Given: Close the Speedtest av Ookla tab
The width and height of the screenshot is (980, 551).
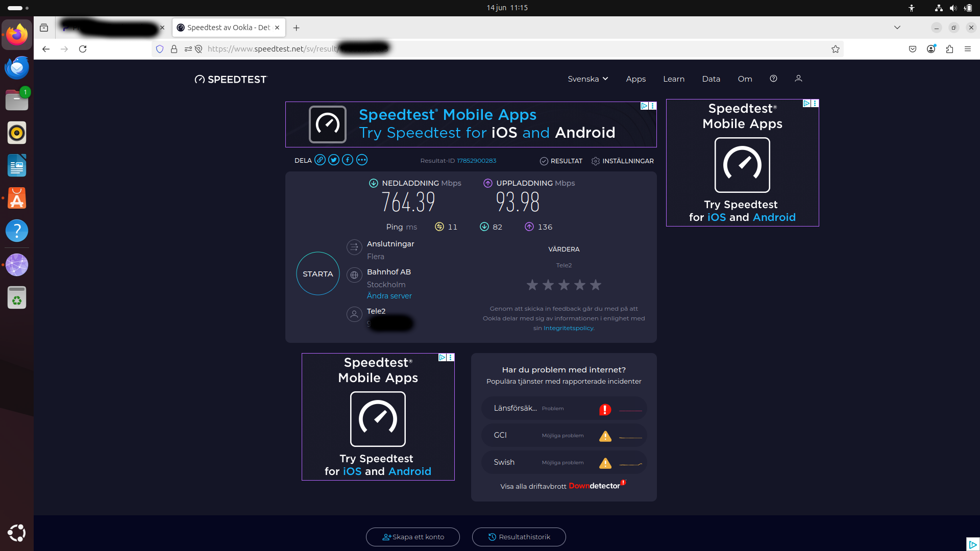Looking at the screenshot, I should (277, 28).
